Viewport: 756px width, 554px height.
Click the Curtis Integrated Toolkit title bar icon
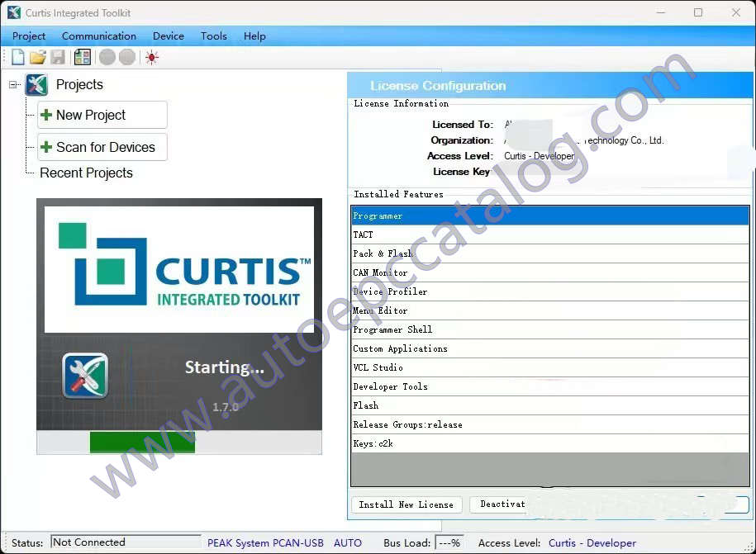(x=12, y=12)
